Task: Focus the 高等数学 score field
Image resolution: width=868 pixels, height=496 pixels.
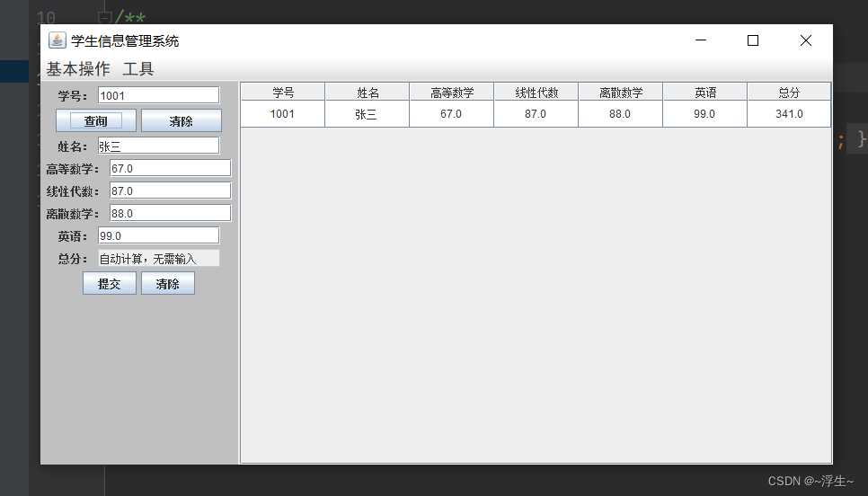Action: [x=171, y=168]
